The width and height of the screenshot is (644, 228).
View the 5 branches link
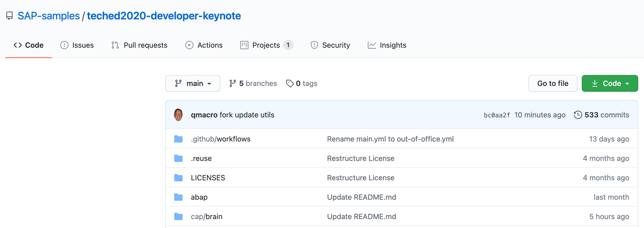pyautogui.click(x=253, y=83)
